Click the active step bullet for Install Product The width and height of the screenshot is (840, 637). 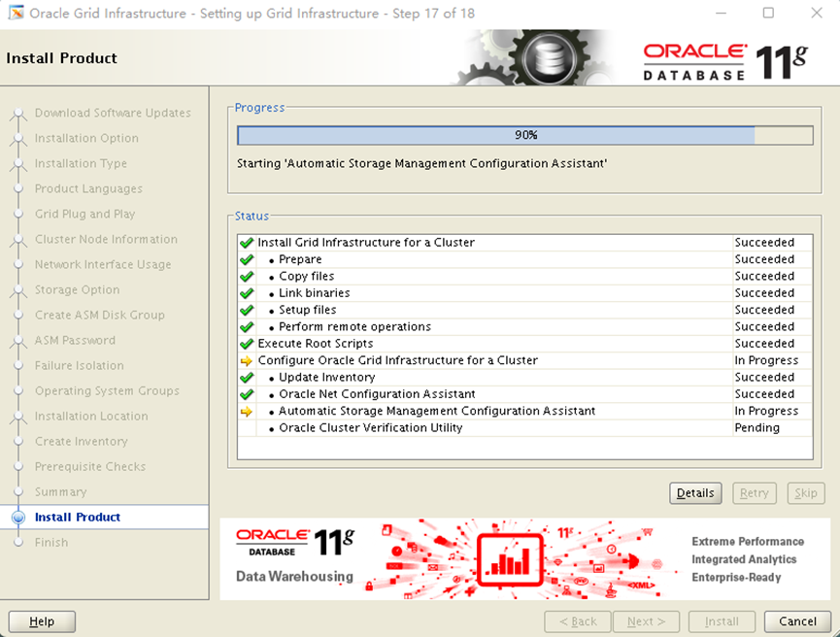point(18,517)
